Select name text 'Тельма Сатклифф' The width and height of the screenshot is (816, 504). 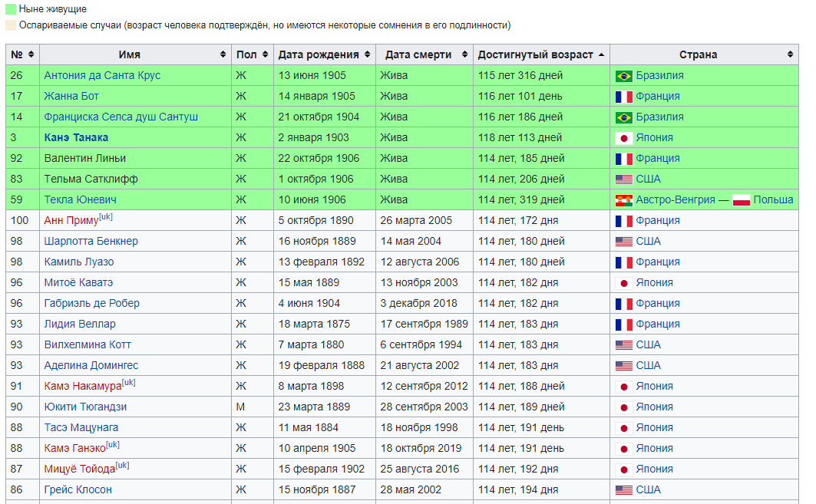[x=91, y=179]
